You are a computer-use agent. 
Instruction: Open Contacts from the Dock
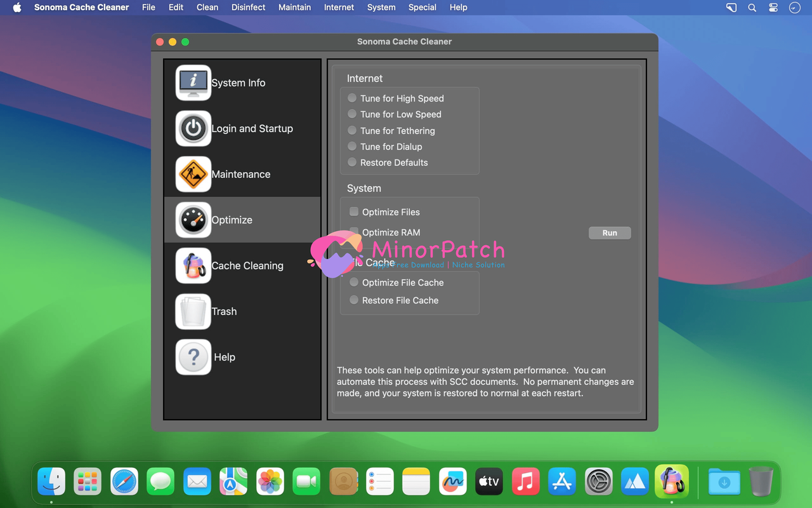pos(343,482)
